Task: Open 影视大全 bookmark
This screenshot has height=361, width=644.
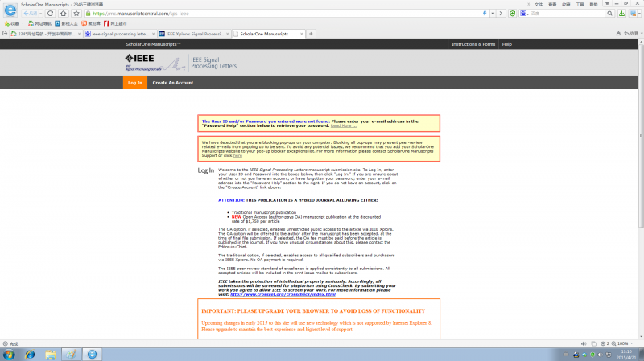Action: (66, 23)
